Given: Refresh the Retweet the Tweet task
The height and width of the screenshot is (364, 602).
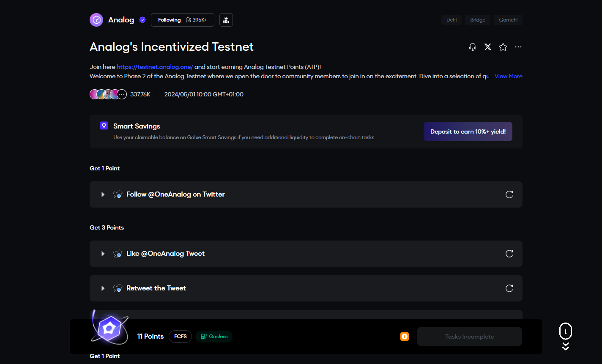Looking at the screenshot, I should [x=509, y=288].
